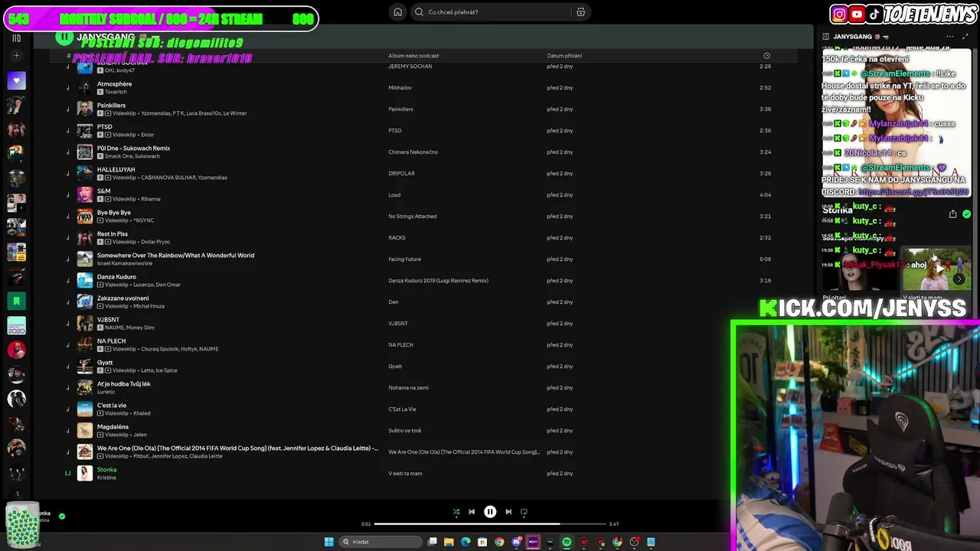The height and width of the screenshot is (551, 980).
Task: Open the Browse icon beside the search field
Action: (580, 12)
